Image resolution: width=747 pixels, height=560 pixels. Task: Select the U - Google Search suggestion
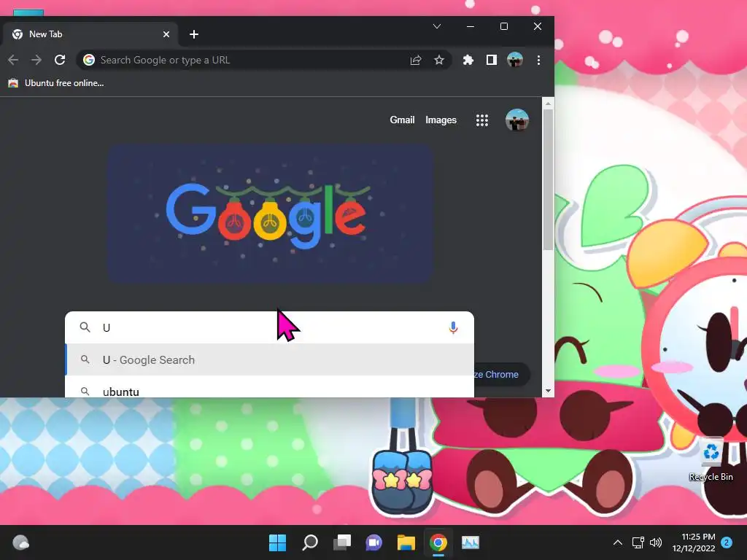pyautogui.click(x=269, y=359)
